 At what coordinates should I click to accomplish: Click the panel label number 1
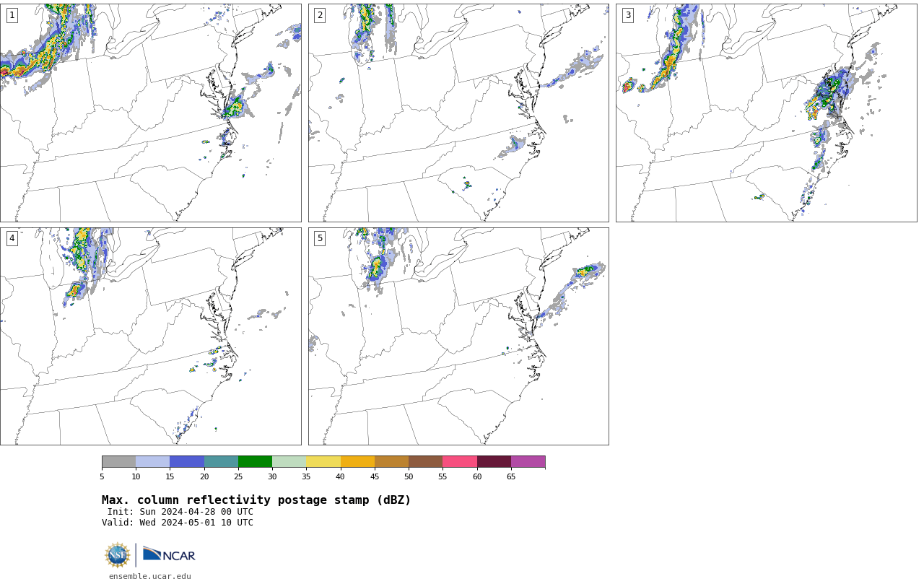12,15
